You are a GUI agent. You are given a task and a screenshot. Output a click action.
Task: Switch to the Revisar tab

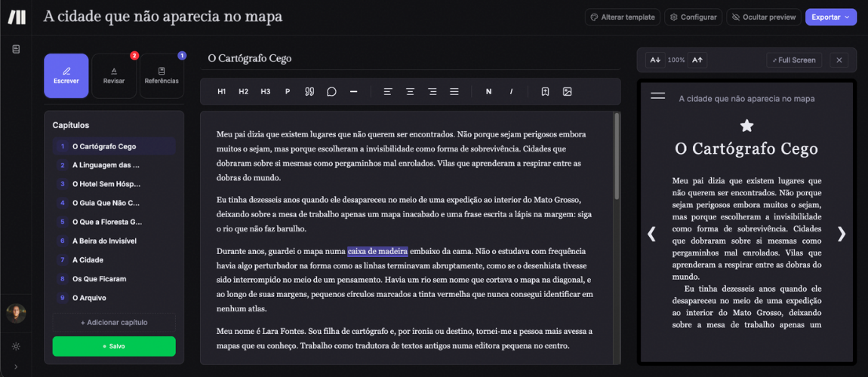[114, 75]
